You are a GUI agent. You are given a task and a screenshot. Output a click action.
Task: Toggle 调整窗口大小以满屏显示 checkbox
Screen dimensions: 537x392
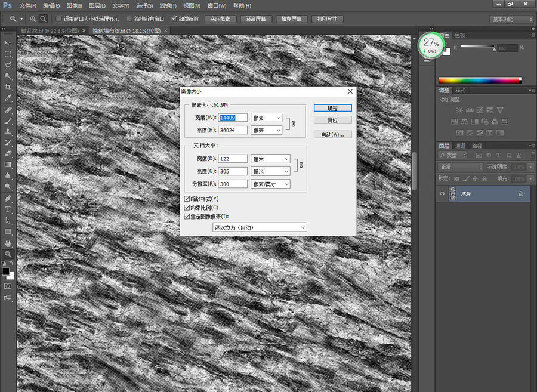point(58,19)
